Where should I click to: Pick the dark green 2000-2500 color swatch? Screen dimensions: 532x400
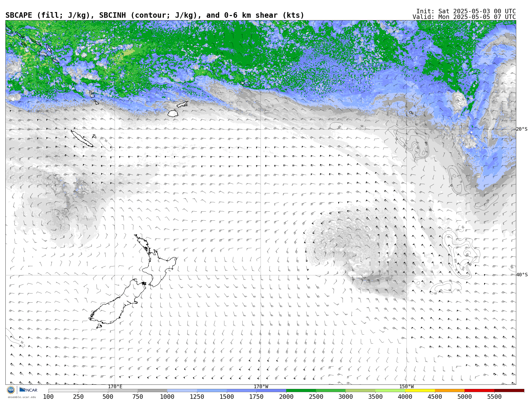pos(301,391)
